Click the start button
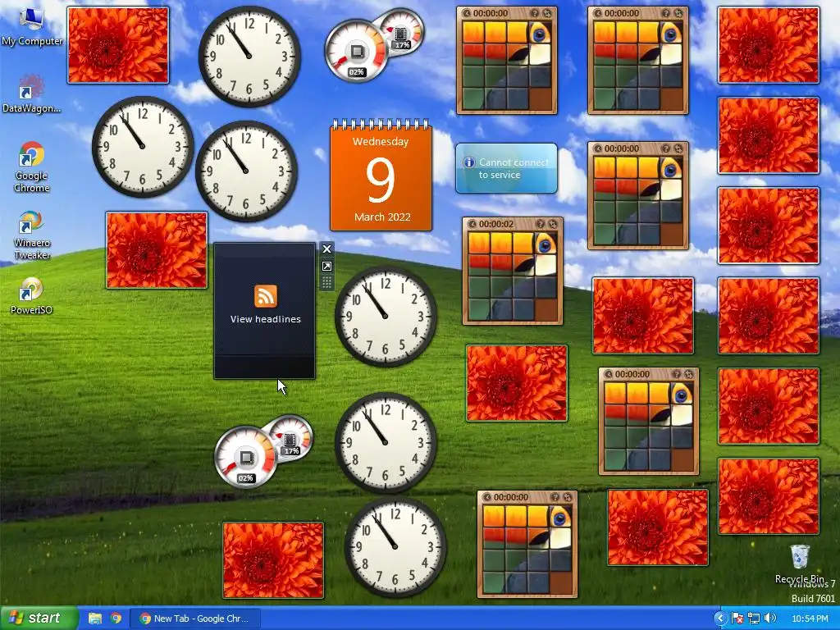The height and width of the screenshot is (630, 840). [x=39, y=619]
